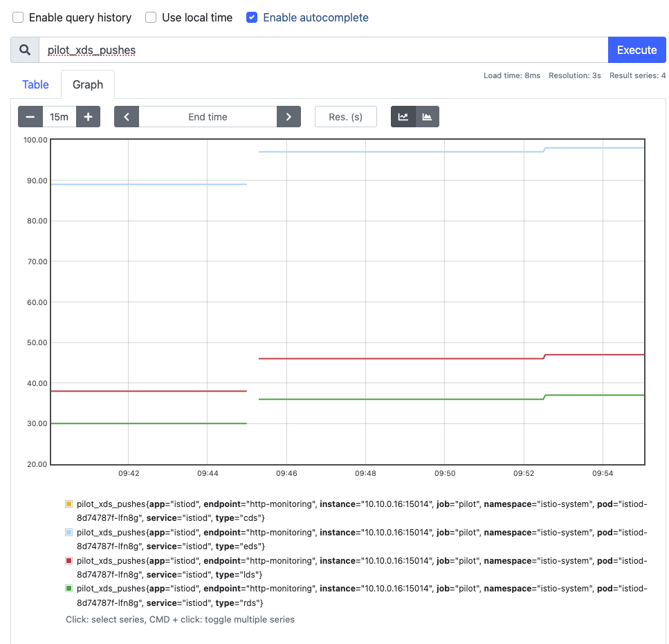Image resolution: width=669 pixels, height=644 pixels.
Task: Select the light blue eds series swatch
Action: (x=68, y=532)
